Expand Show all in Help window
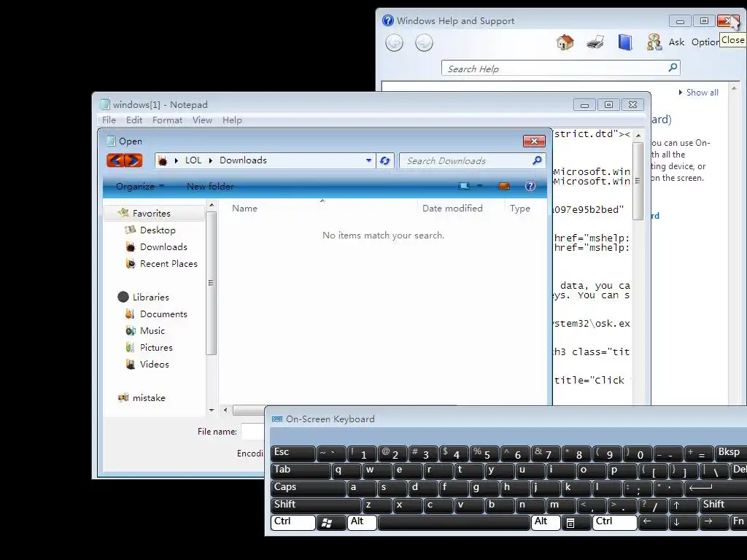 coord(698,93)
